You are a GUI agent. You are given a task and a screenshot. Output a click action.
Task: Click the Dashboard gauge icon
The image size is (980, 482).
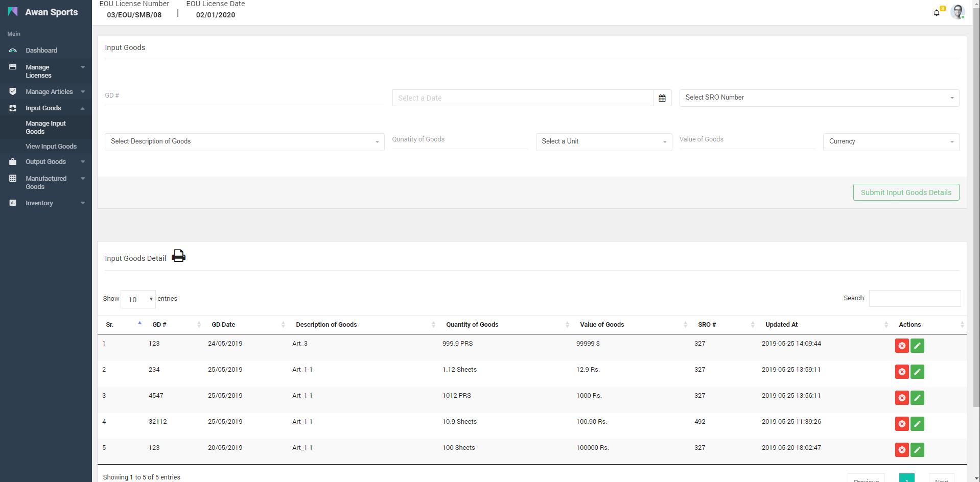click(x=13, y=51)
